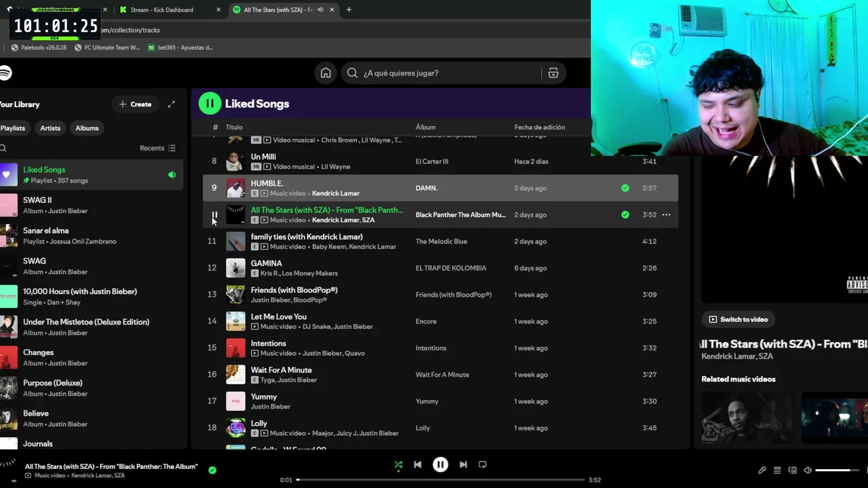The height and width of the screenshot is (488, 868).
Task: Sort tracks by Álbum column header
Action: [426, 127]
